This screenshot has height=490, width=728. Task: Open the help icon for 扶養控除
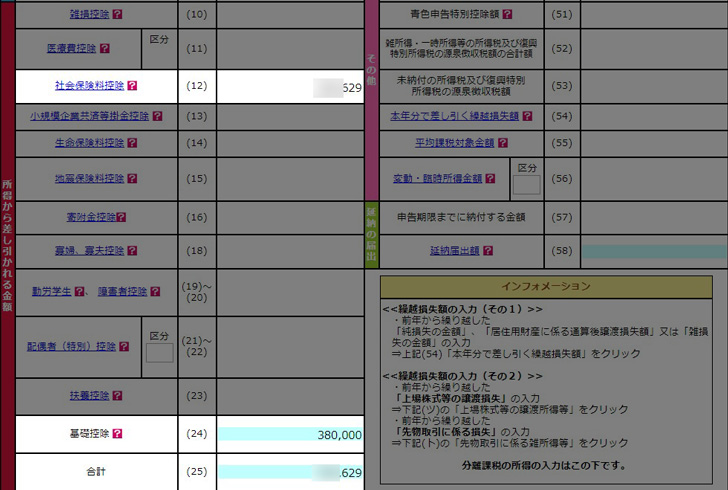[118, 396]
